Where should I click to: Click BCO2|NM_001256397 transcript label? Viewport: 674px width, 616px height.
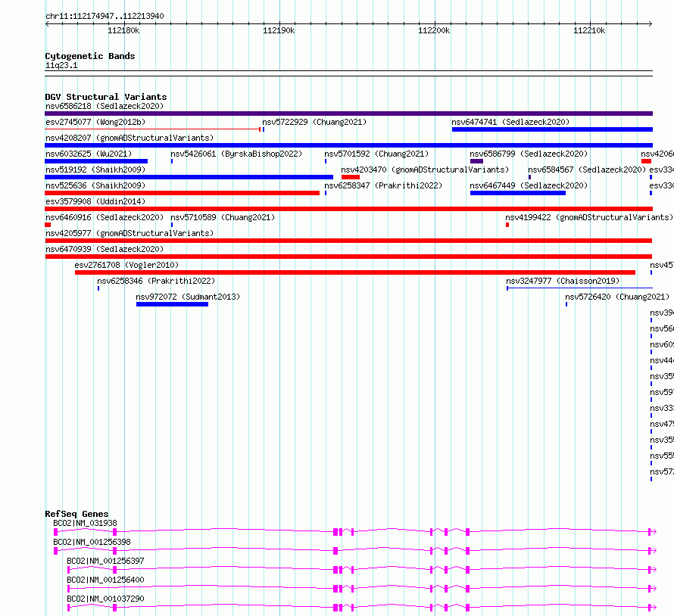106,561
